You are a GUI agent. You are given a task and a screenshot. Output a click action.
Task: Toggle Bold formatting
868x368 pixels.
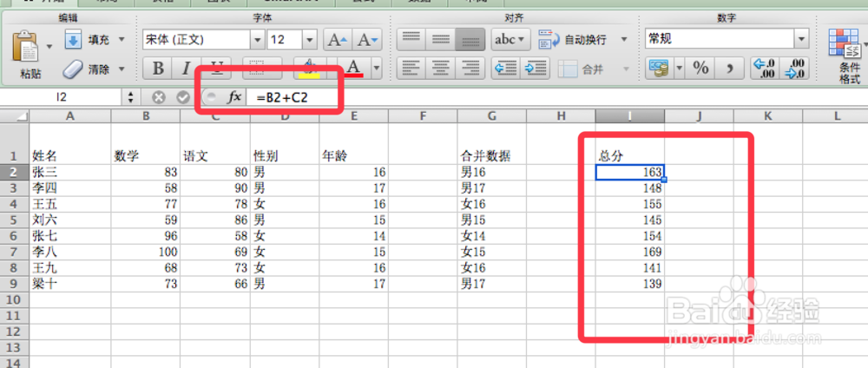tap(158, 69)
